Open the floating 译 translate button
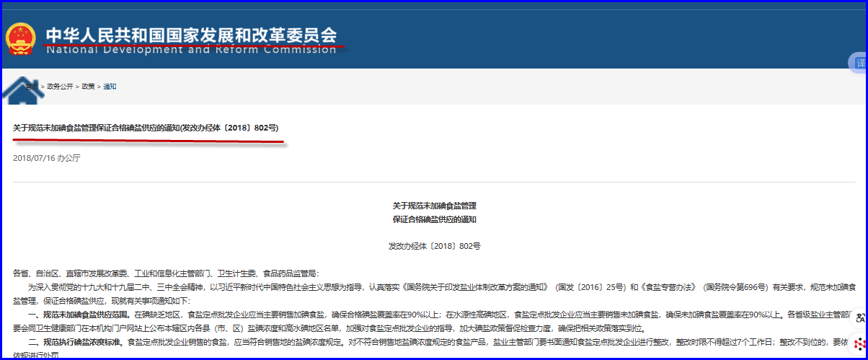 (859, 63)
